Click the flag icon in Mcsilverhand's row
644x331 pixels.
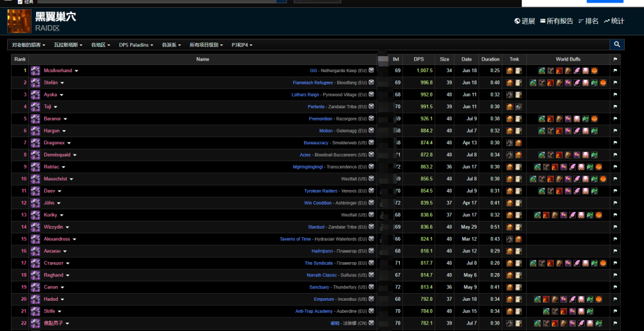click(x=615, y=71)
